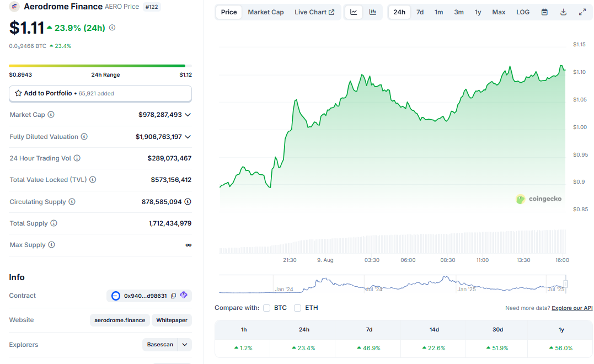Click Total Supply info icon

tap(54, 223)
